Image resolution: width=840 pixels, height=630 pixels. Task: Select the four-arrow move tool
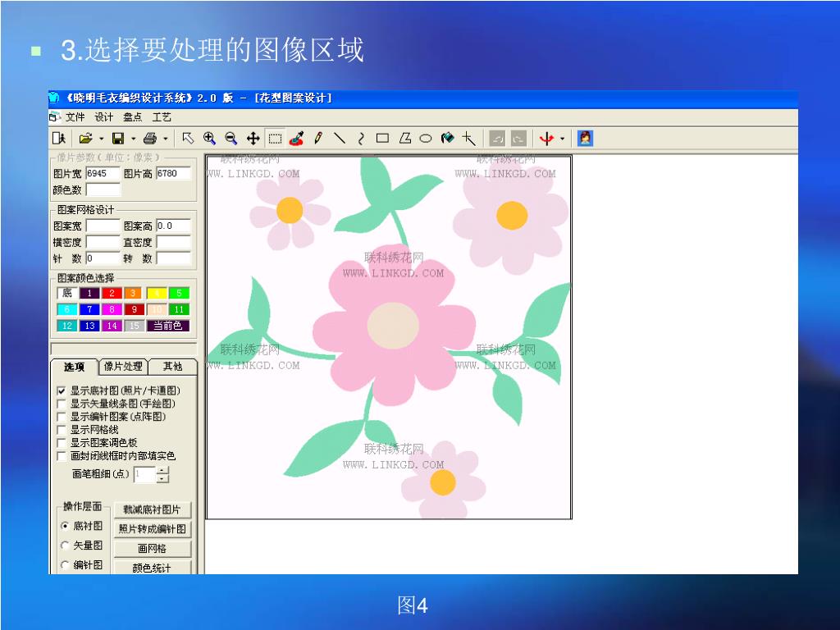click(253, 139)
